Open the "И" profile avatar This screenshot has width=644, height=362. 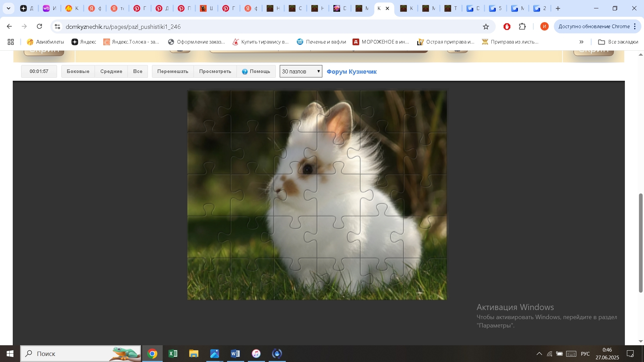pyautogui.click(x=544, y=26)
